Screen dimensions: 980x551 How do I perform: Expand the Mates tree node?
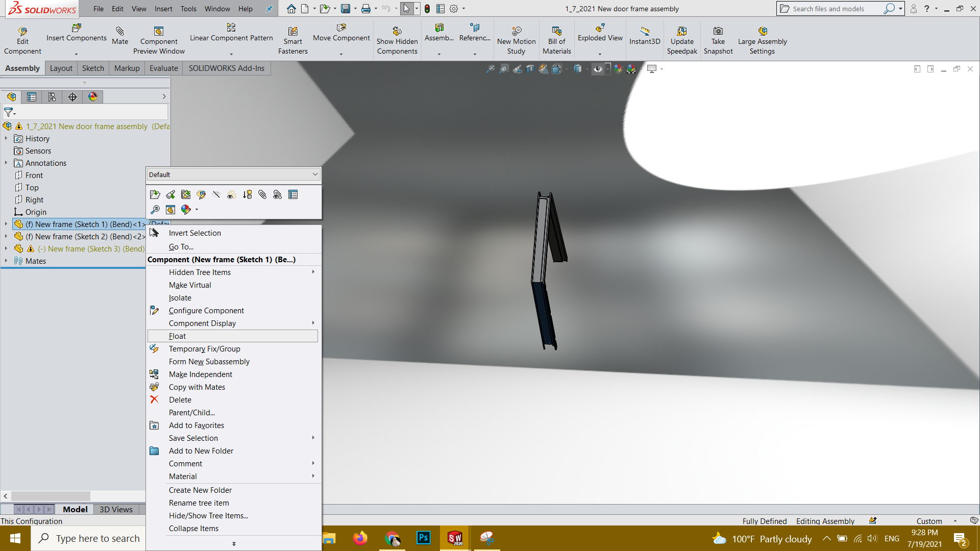(6, 261)
